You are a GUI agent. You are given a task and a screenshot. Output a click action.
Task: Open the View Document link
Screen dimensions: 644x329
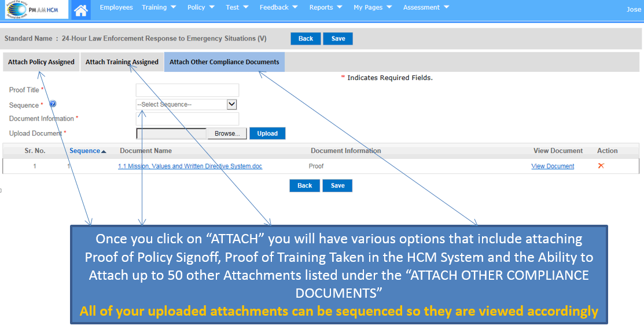point(553,166)
